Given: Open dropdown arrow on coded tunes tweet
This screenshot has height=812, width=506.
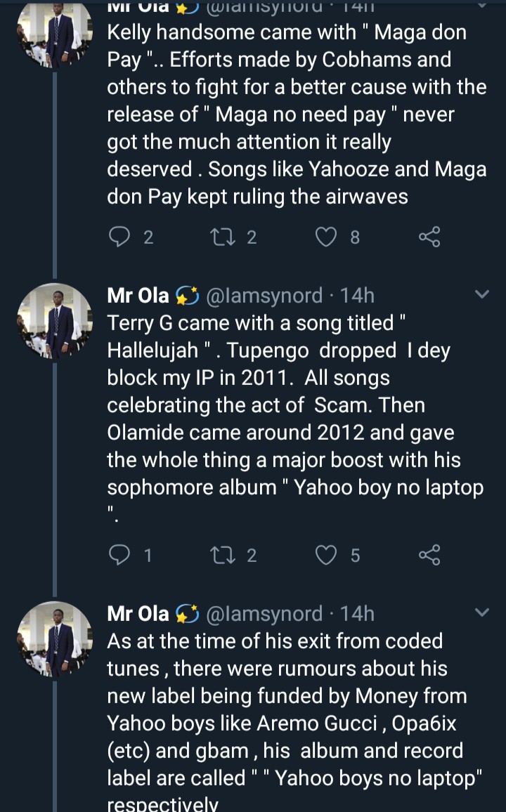Looking at the screenshot, I should pyautogui.click(x=482, y=613).
